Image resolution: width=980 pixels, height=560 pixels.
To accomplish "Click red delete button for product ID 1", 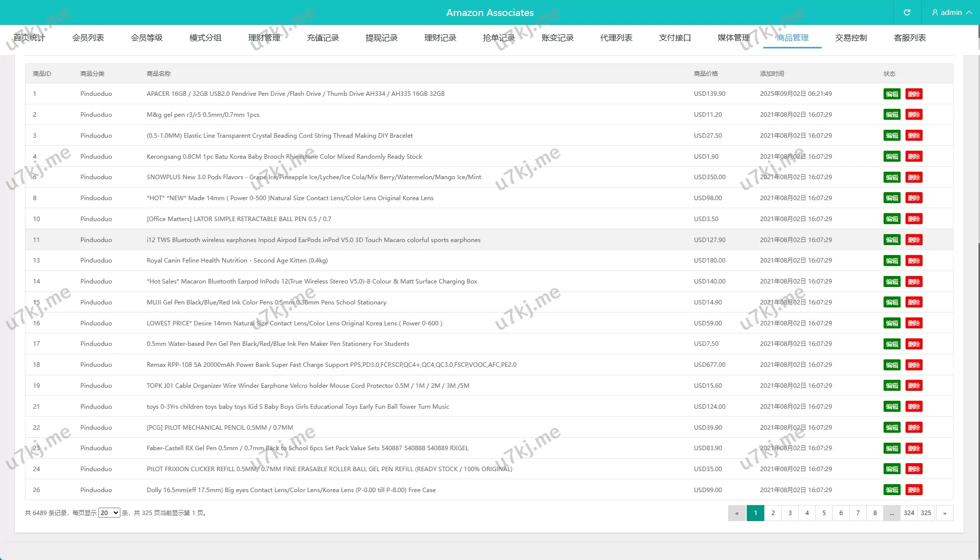I will (x=914, y=94).
